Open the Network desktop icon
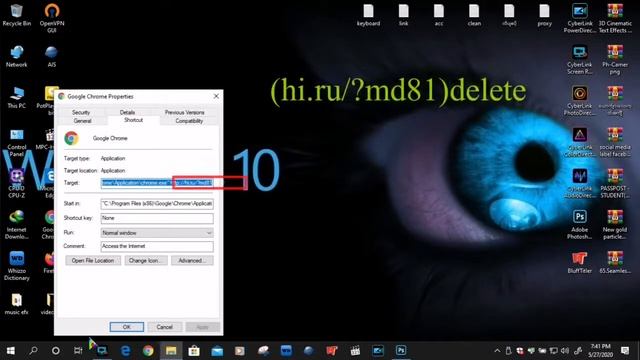This screenshot has width=640, height=360. click(x=16, y=56)
